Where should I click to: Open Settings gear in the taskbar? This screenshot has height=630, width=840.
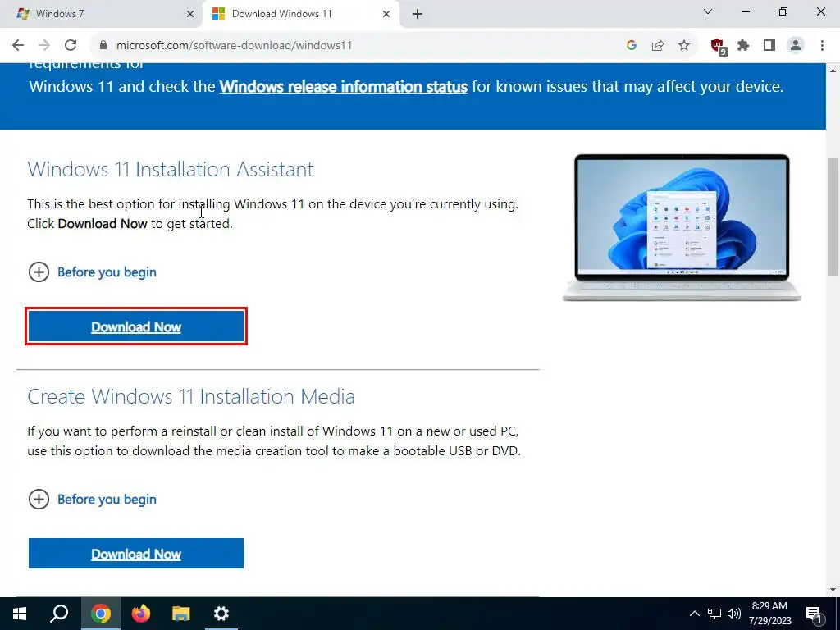(x=221, y=614)
